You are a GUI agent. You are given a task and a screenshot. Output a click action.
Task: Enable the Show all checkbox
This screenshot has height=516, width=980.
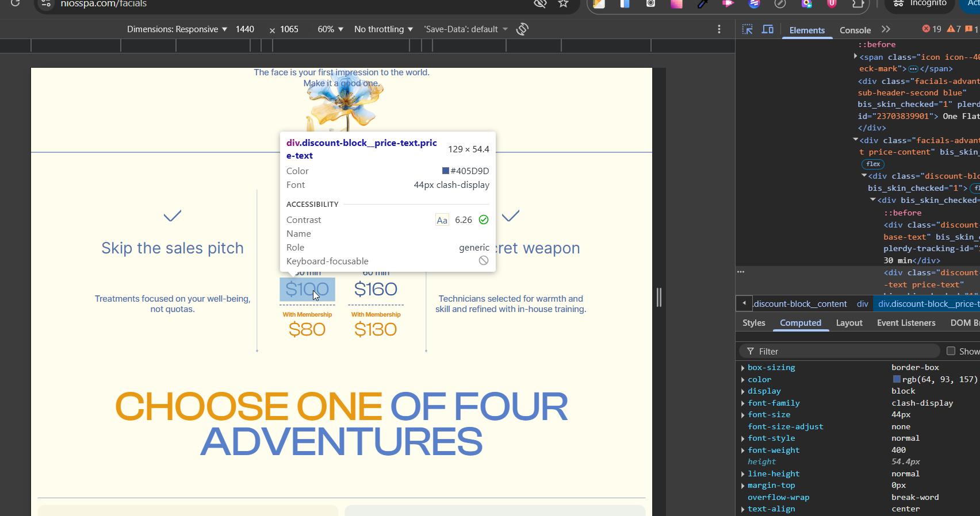(951, 351)
